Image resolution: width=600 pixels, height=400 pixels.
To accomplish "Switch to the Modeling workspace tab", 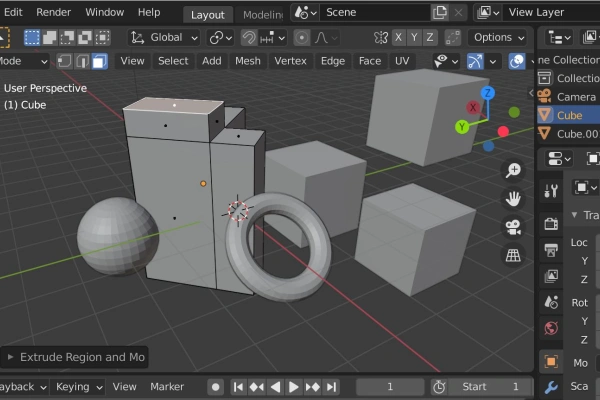I will click(262, 15).
